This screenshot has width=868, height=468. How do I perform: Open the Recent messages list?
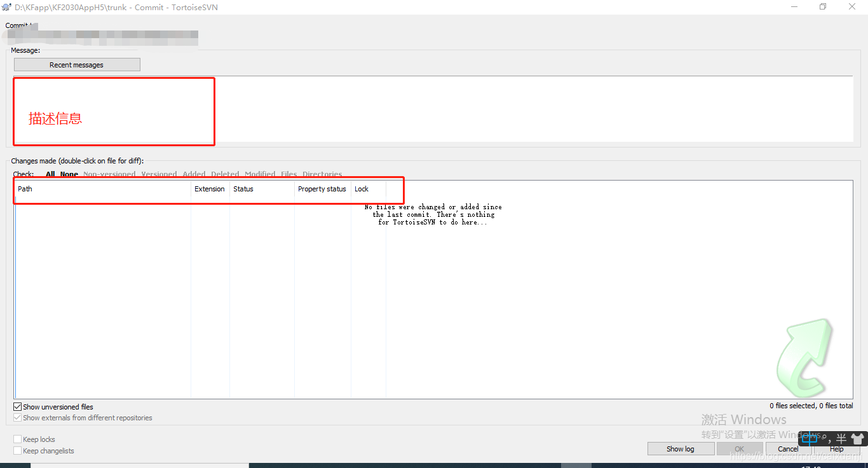pyautogui.click(x=77, y=65)
